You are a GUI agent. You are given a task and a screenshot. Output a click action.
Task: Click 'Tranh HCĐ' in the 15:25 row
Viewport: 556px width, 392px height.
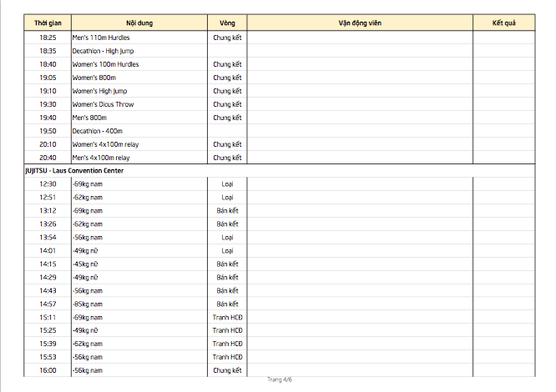coord(227,330)
